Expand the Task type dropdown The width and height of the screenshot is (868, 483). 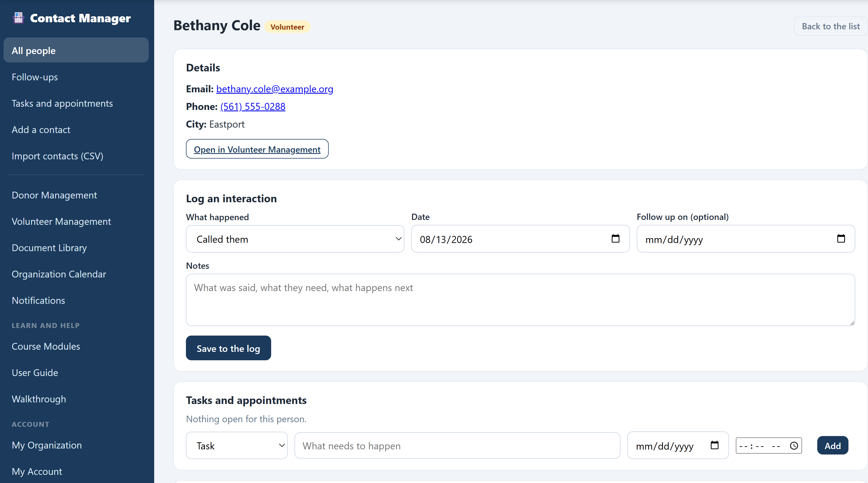(x=237, y=446)
